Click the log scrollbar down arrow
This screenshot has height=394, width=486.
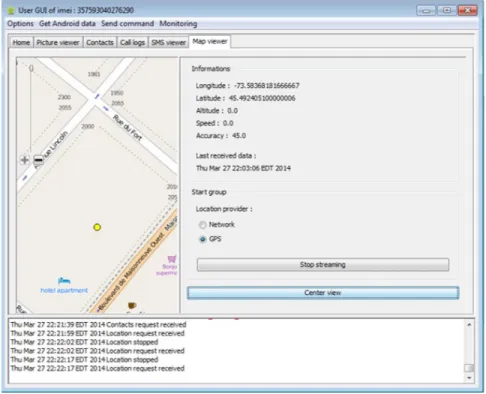click(469, 378)
